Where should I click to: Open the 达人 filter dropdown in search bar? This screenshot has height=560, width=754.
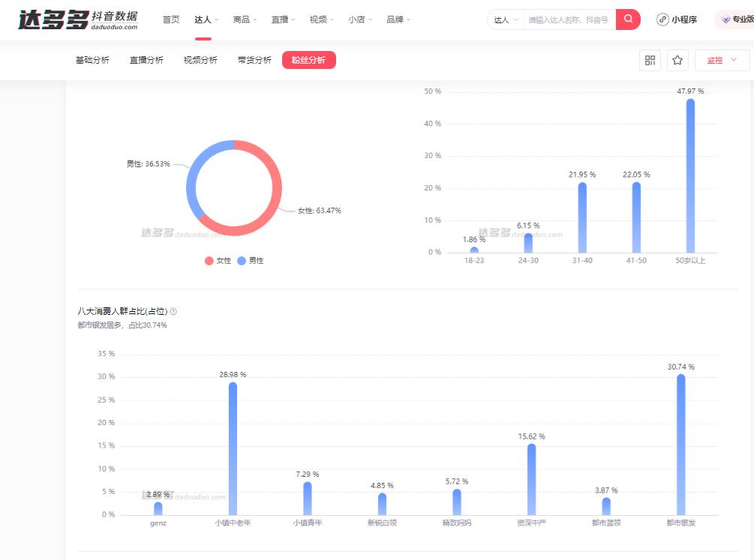pyautogui.click(x=507, y=19)
